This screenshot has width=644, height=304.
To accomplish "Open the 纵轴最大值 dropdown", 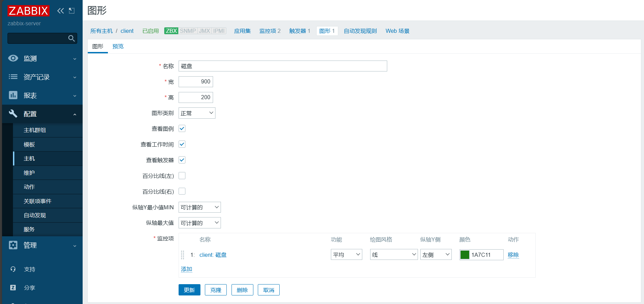I will (x=200, y=223).
